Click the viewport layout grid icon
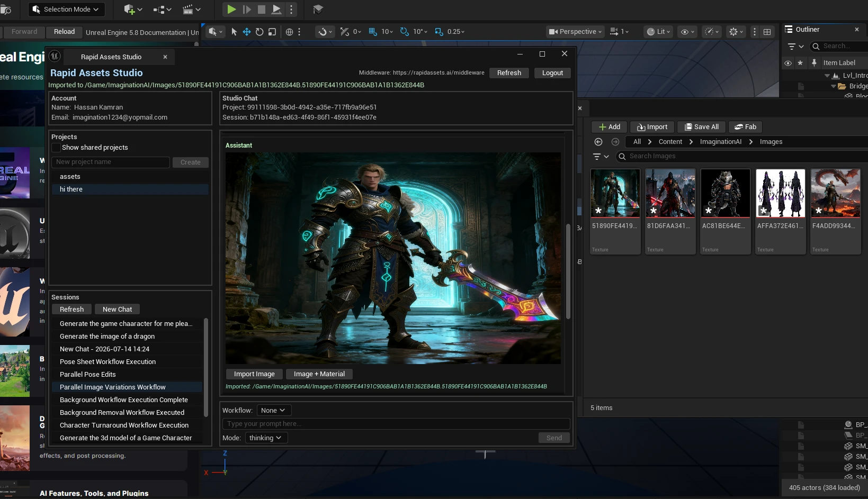The image size is (868, 499). click(x=767, y=32)
